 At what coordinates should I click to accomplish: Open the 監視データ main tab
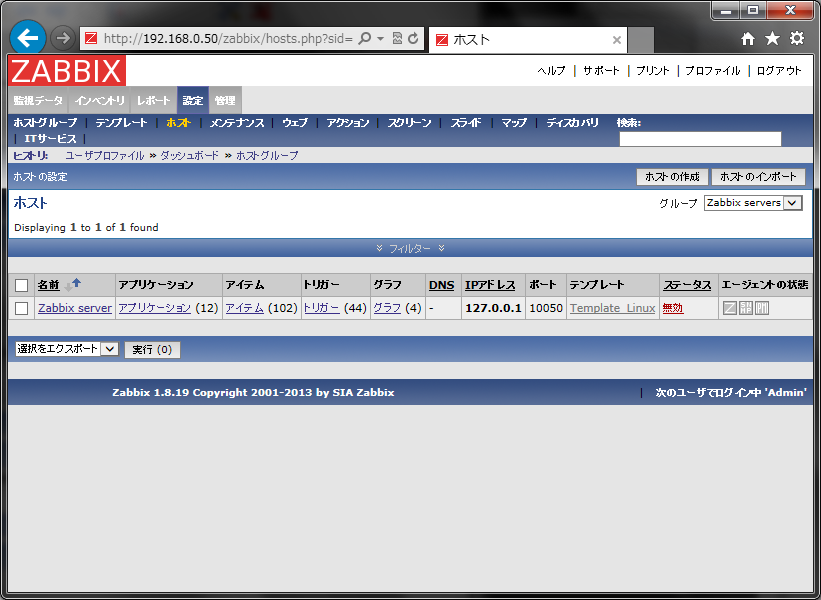(x=38, y=100)
